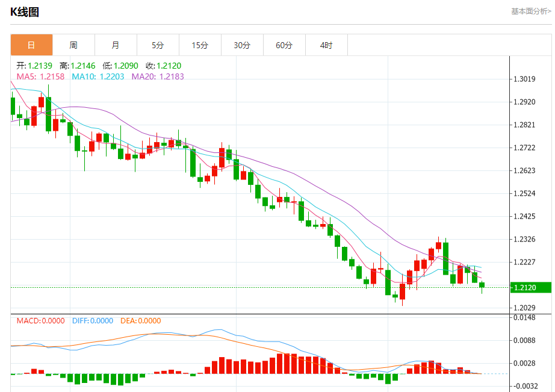Select the 日 (daily) chart tab

tap(31, 45)
